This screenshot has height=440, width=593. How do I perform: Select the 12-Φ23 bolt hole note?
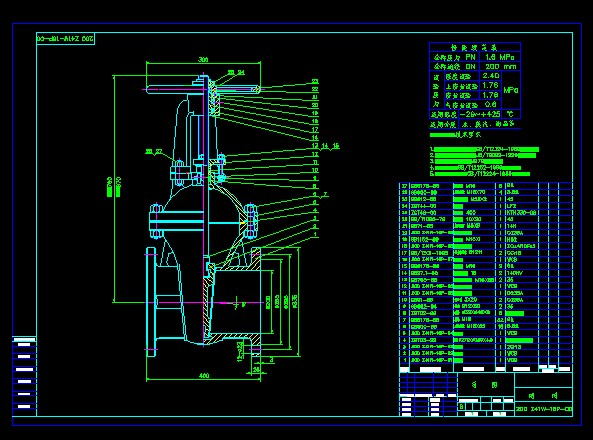tap(240, 352)
